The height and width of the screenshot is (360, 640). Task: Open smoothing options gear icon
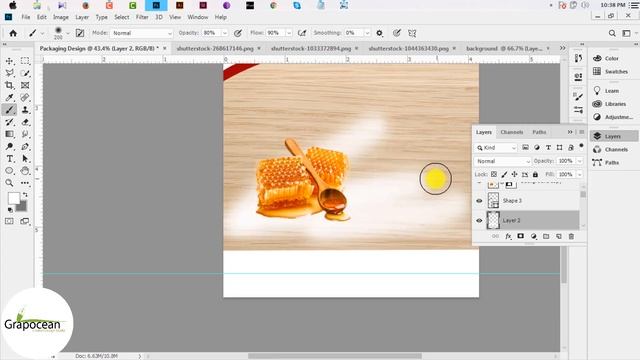coord(380,33)
